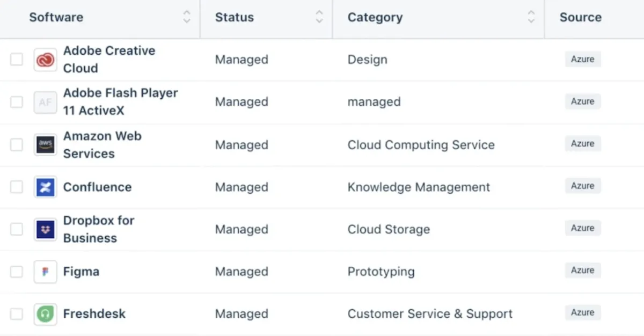
Task: Open the Figma software entry
Action: click(81, 272)
